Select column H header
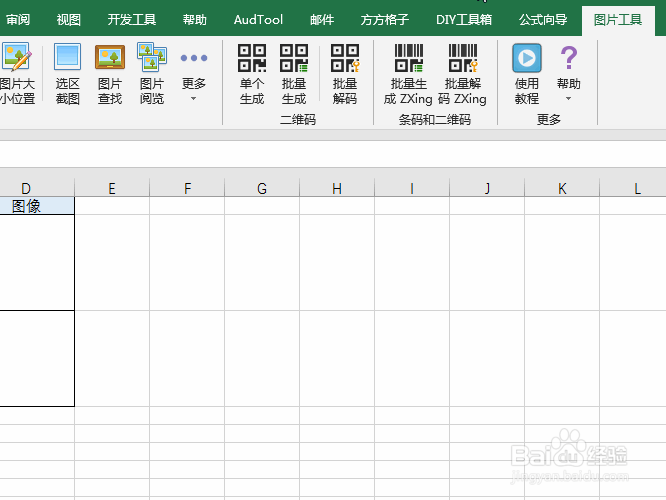The width and height of the screenshot is (666, 500). click(337, 188)
